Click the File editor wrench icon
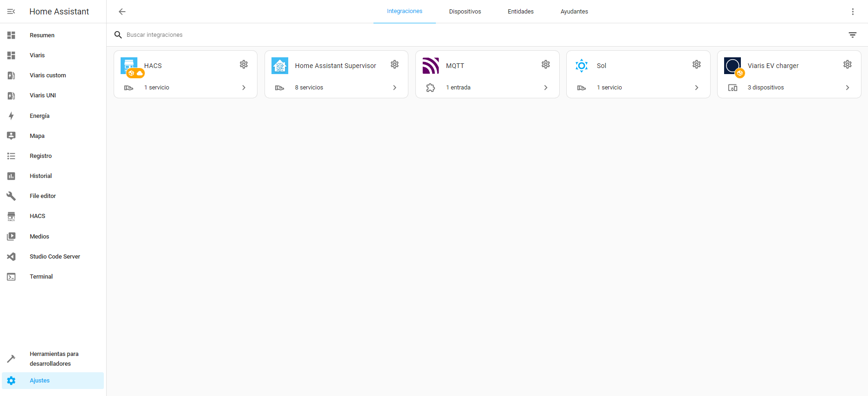Viewport: 868px width, 396px height. point(11,196)
